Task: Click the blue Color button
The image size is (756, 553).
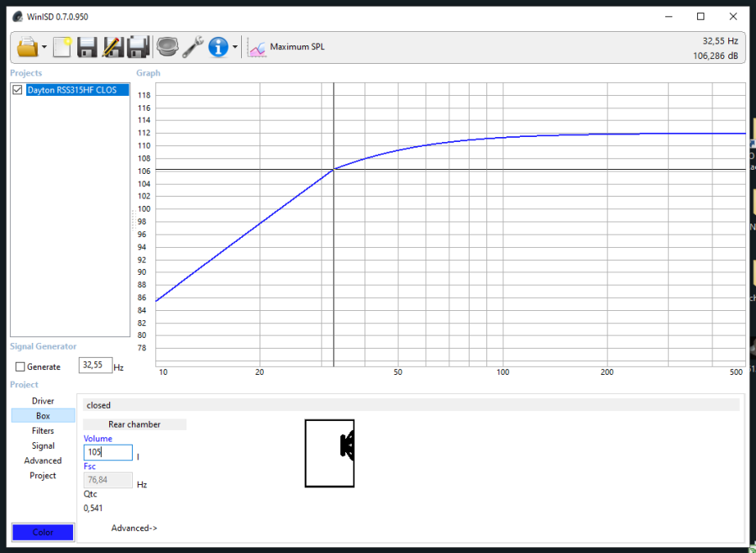Action: (43, 532)
